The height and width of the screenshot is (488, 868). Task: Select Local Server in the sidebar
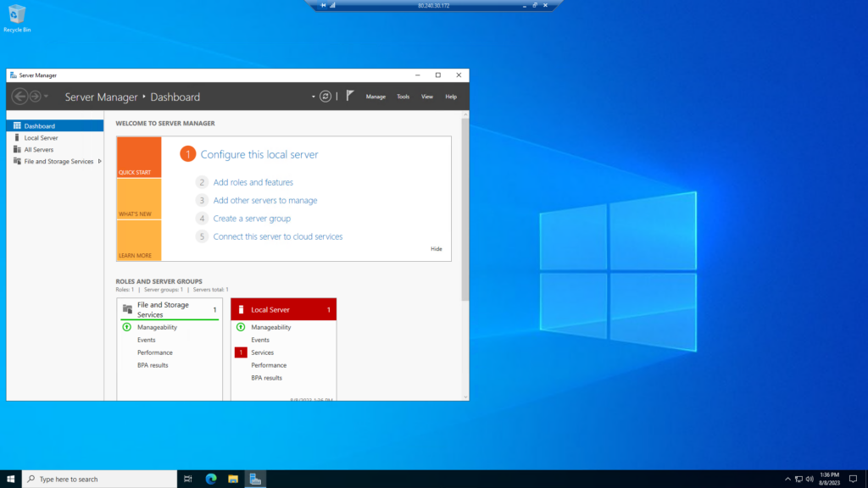[41, 137]
